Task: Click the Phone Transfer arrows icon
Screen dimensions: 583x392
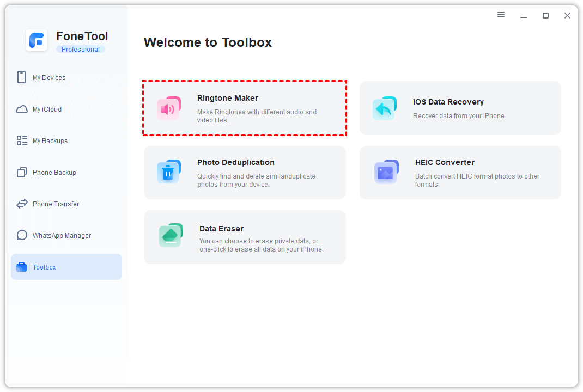Action: tap(22, 204)
